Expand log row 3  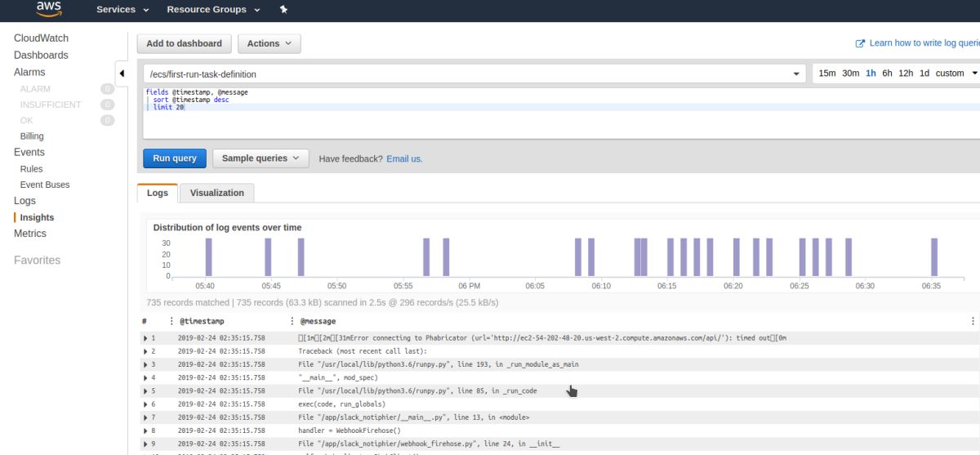146,364
